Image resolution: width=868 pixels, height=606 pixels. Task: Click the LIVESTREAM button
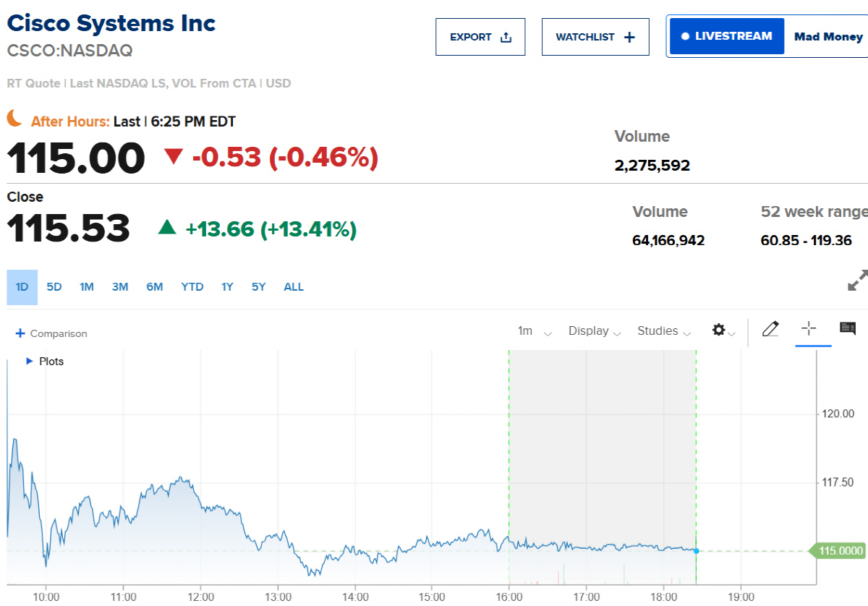click(727, 36)
